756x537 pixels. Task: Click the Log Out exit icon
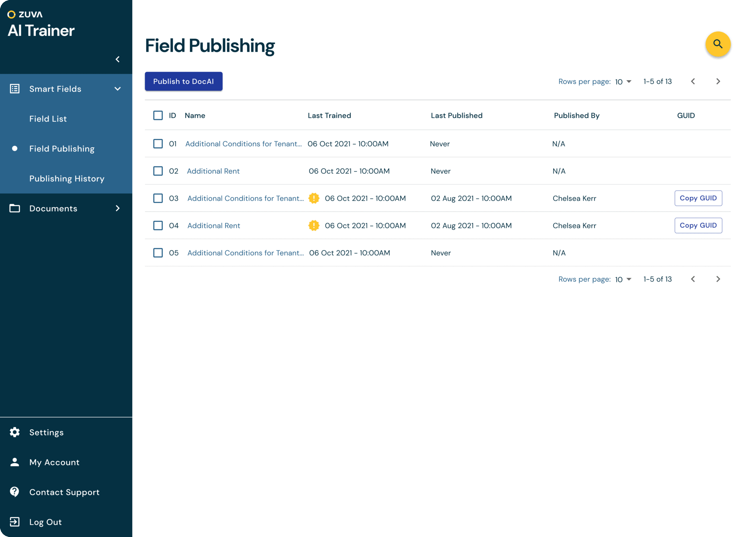pos(15,522)
